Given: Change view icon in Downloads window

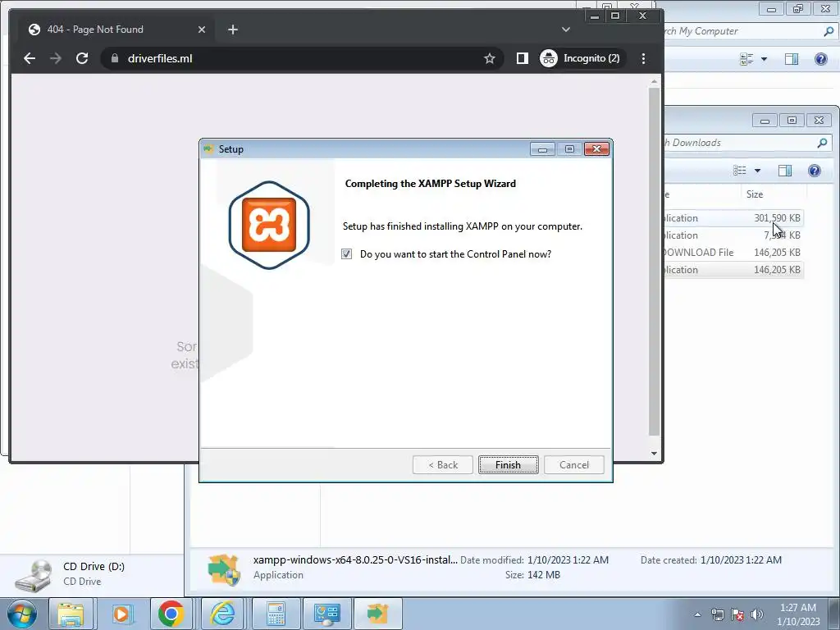Looking at the screenshot, I should [740, 171].
